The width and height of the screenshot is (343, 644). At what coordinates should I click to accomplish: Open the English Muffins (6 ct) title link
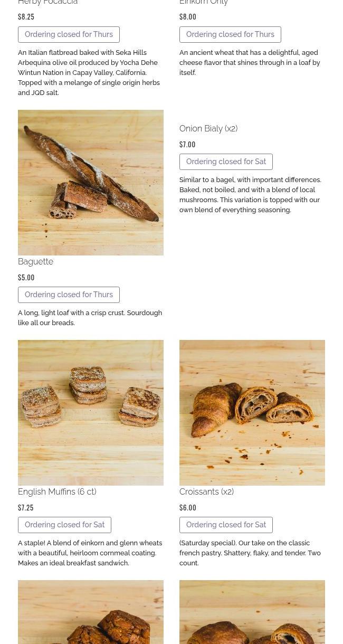(x=57, y=491)
